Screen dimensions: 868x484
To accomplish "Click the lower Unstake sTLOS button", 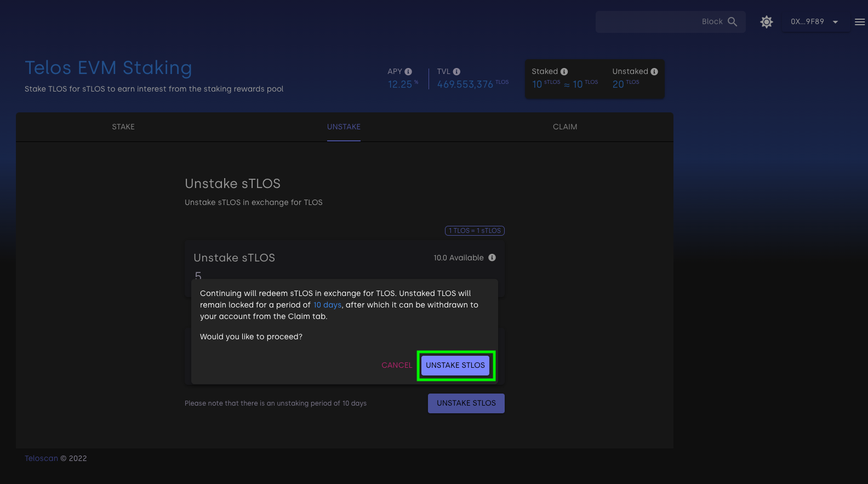I will (x=466, y=403).
